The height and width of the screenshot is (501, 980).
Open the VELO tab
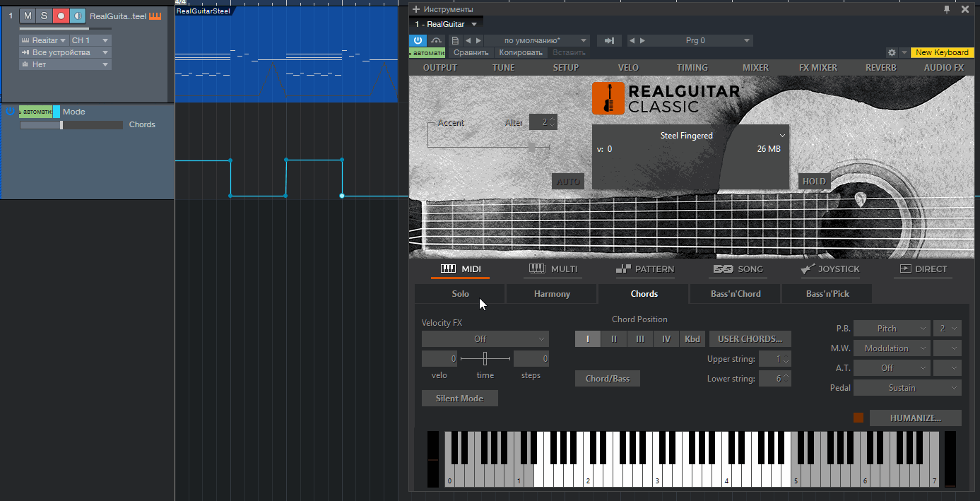pyautogui.click(x=628, y=68)
